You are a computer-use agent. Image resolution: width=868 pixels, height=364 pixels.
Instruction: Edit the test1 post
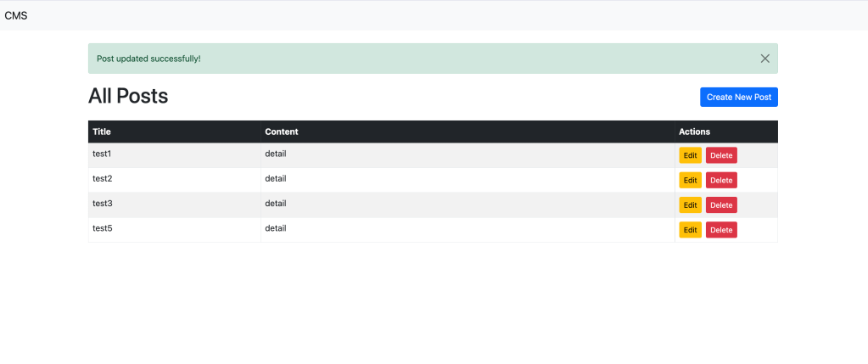coord(690,155)
